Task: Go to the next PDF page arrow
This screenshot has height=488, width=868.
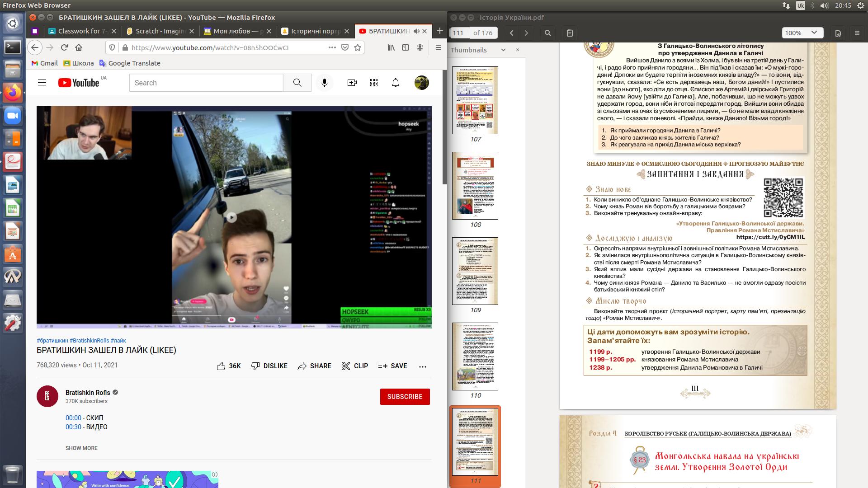Action: [526, 33]
